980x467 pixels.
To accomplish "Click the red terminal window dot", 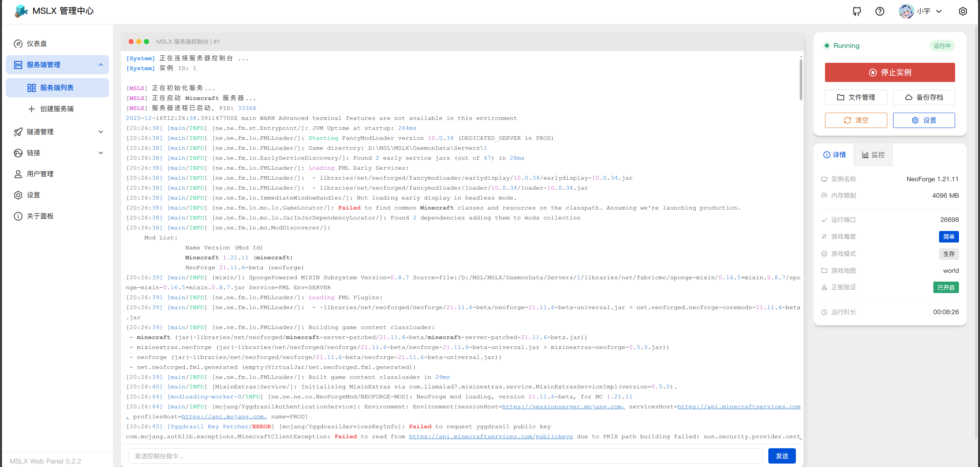I will click(131, 42).
